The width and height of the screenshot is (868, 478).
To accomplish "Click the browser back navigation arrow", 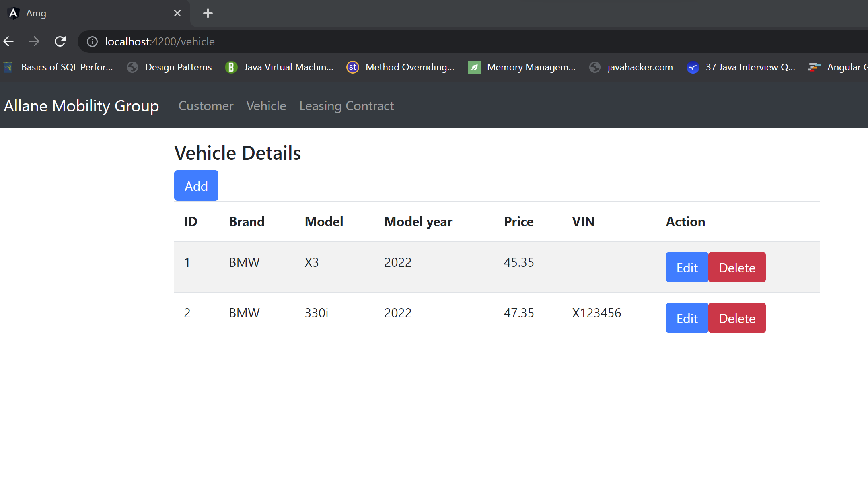I will (8, 41).
